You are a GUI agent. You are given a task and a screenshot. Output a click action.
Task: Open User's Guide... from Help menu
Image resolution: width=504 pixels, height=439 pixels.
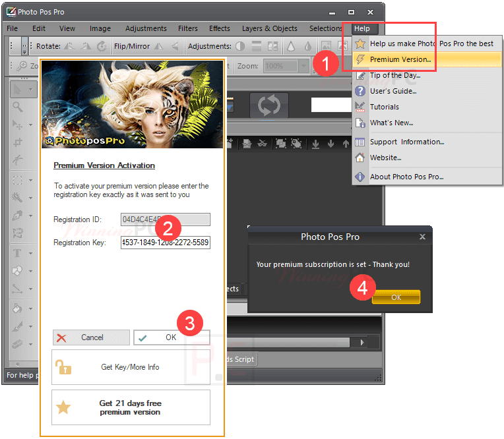pyautogui.click(x=427, y=91)
